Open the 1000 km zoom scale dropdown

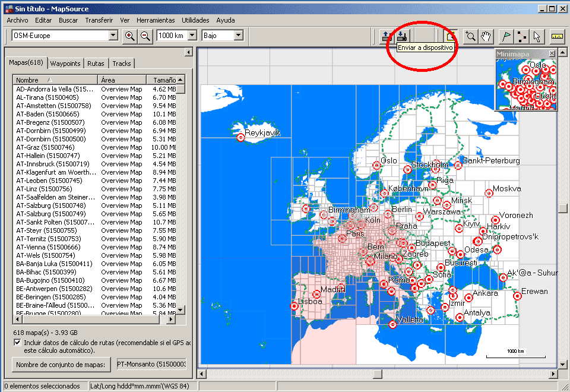192,35
